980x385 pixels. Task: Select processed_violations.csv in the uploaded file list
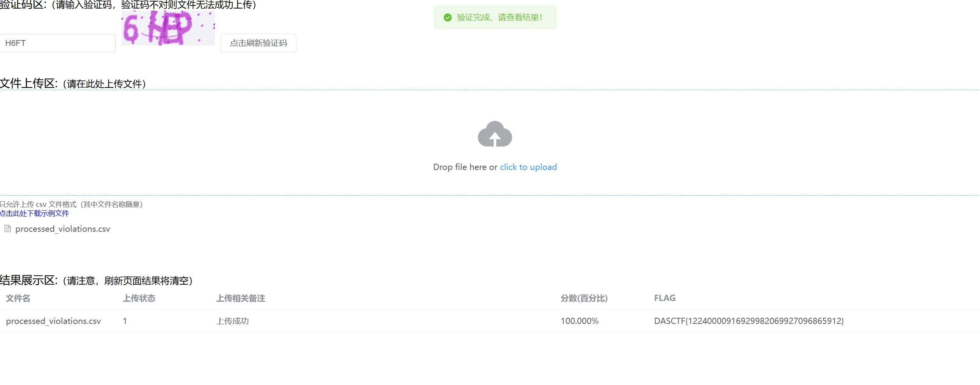click(x=63, y=229)
